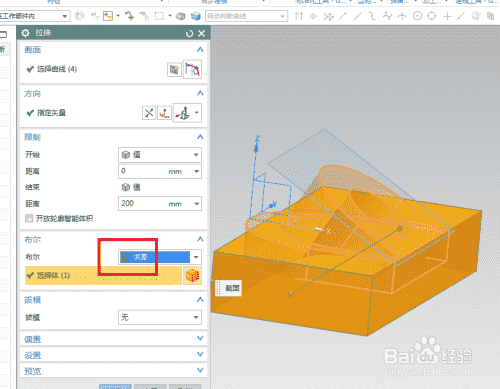Viewport: 500px width, 389px height.
Task: Click the section header title 设置
Action: (32, 355)
